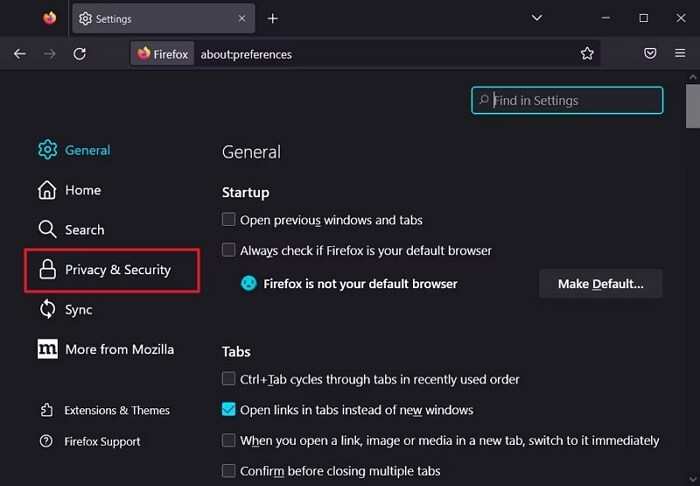
Task: Click the Mozilla 'm' logo icon
Action: [47, 349]
